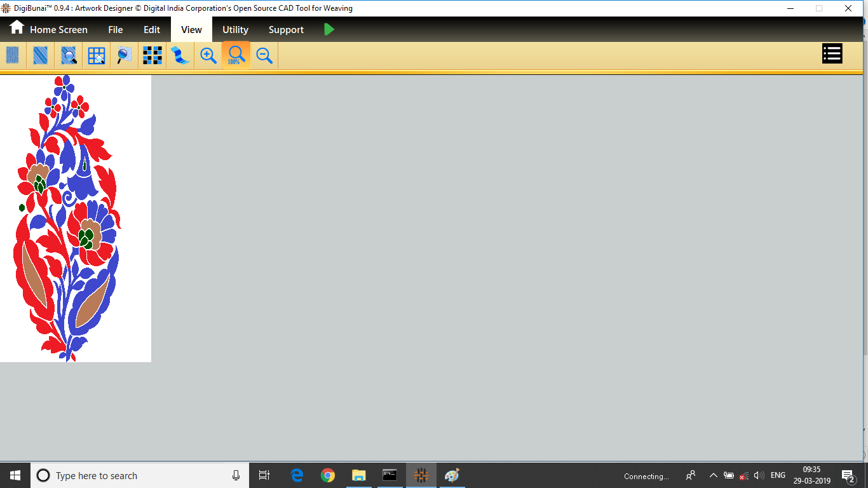Open the File menu
868x488 pixels.
(x=115, y=29)
